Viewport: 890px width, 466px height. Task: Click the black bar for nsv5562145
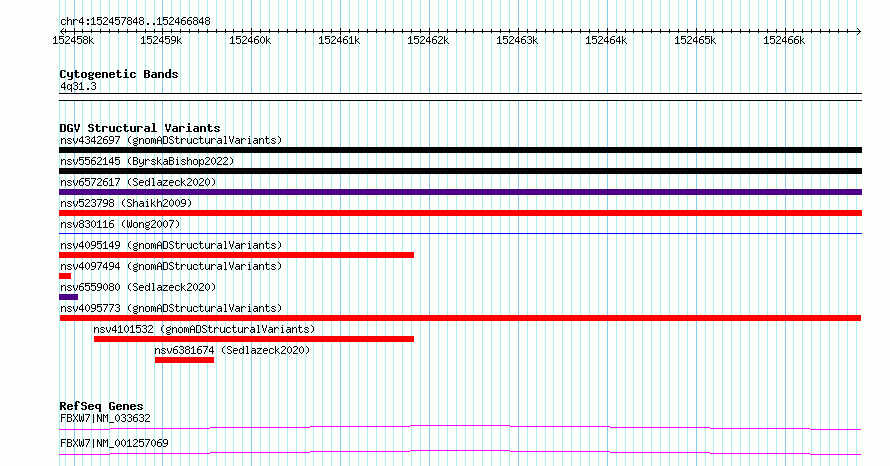pyautogui.click(x=460, y=171)
